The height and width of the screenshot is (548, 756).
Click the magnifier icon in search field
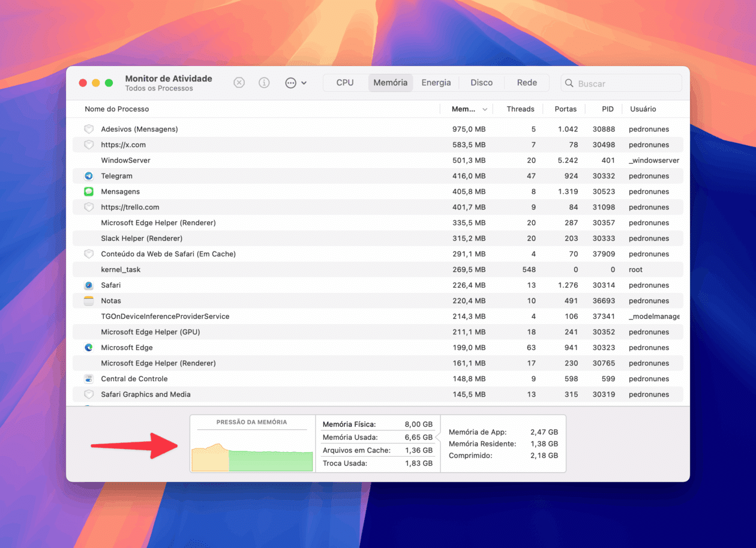point(569,83)
